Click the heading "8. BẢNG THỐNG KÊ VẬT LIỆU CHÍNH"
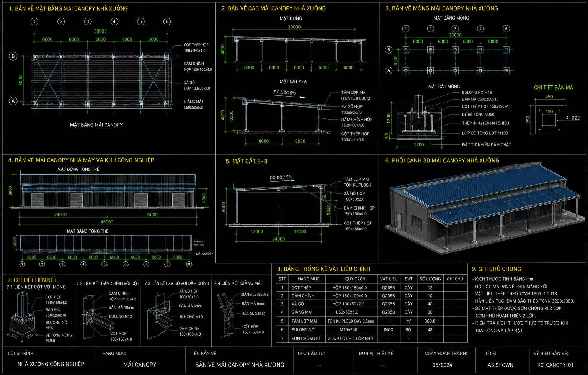The height and width of the screenshot is (375, 588). (324, 269)
